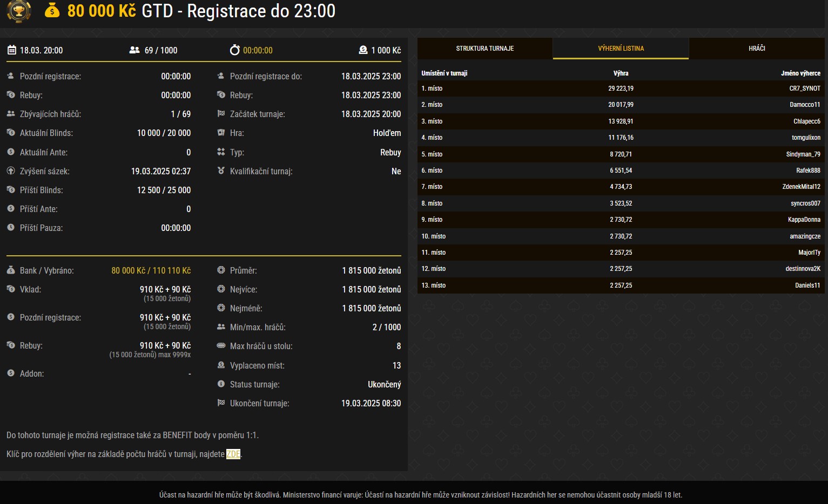The height and width of the screenshot is (504, 828).
Task: Click the icon next to Vklad
Action: (x=11, y=289)
